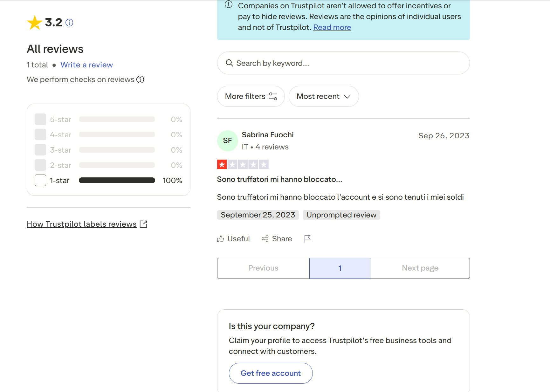The image size is (550, 392).
Task: Click the Sep 26, 2023 review date
Action: click(x=444, y=136)
